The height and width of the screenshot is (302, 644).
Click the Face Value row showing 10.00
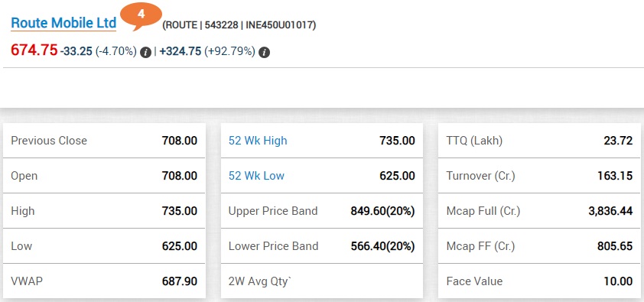coord(539,281)
